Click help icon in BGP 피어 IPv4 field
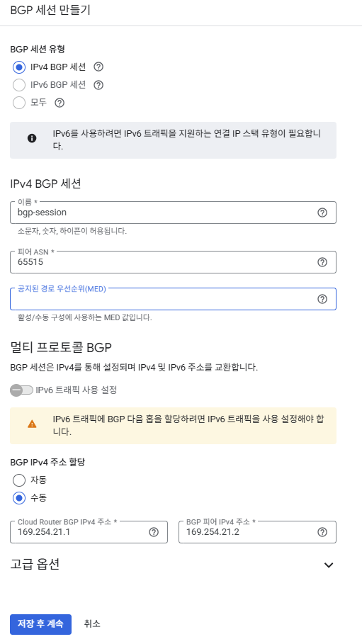 click(x=322, y=532)
